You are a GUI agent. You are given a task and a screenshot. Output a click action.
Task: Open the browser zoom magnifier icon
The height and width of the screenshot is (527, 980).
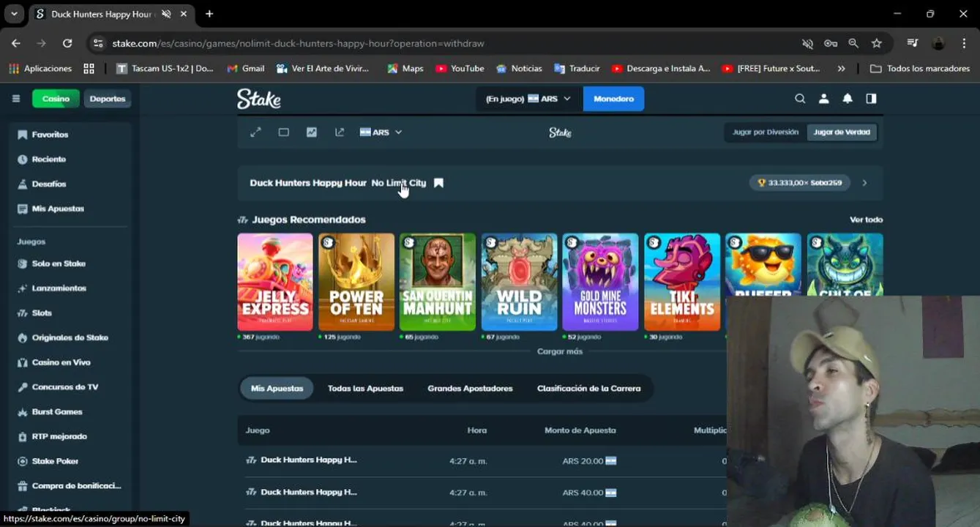[x=853, y=43]
